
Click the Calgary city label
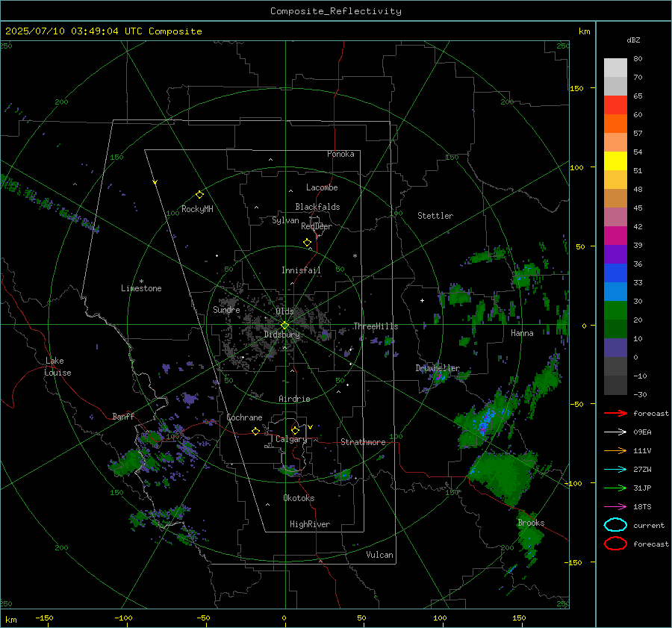click(x=291, y=439)
